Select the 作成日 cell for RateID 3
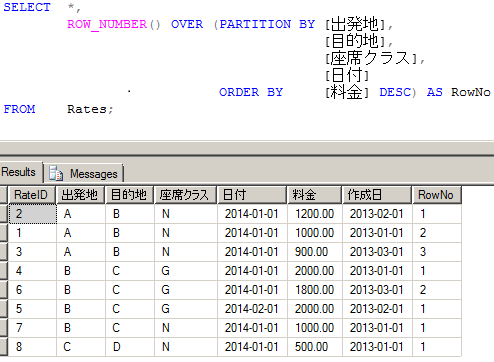The image size is (494, 362). pos(377,252)
